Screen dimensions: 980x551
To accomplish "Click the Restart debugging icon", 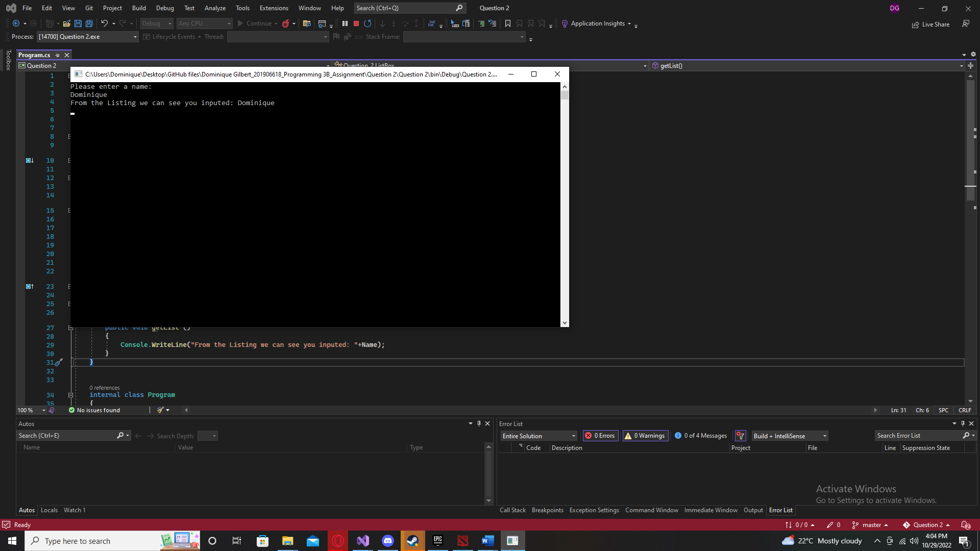I will (367, 23).
